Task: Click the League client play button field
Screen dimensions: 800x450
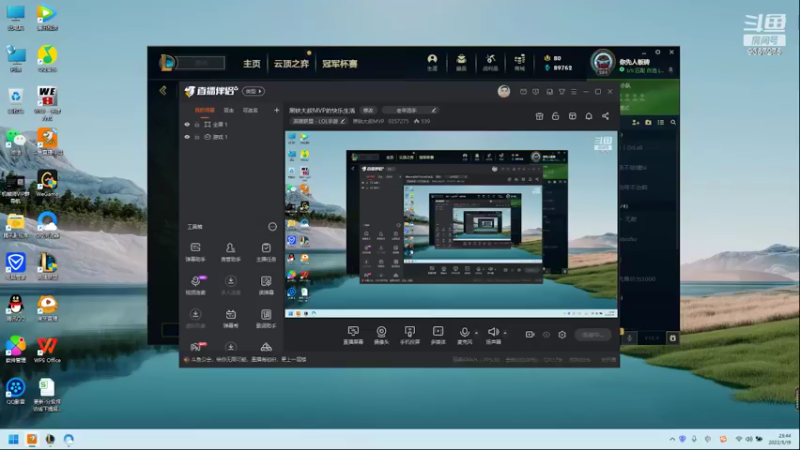Action: point(201,63)
